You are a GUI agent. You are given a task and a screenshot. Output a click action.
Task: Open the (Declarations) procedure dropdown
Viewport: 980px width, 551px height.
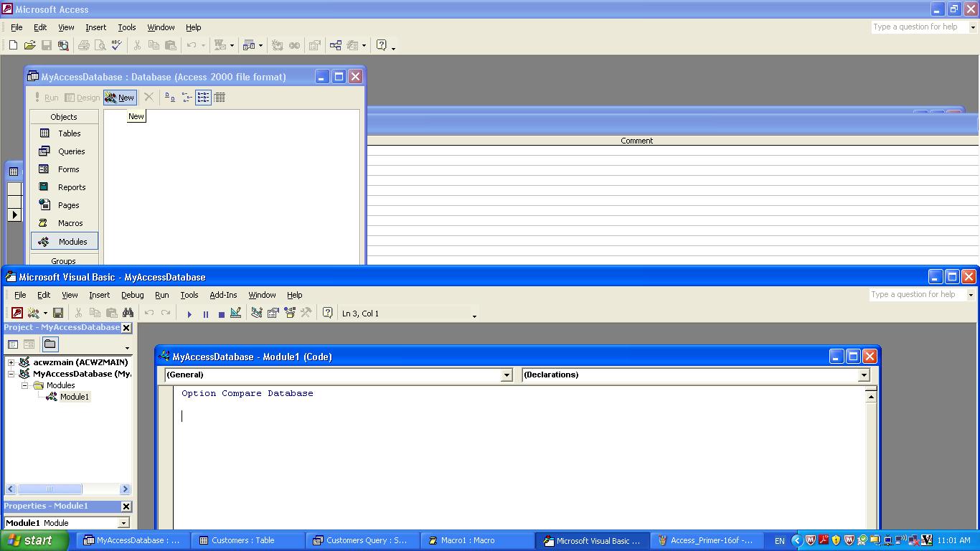tap(864, 375)
